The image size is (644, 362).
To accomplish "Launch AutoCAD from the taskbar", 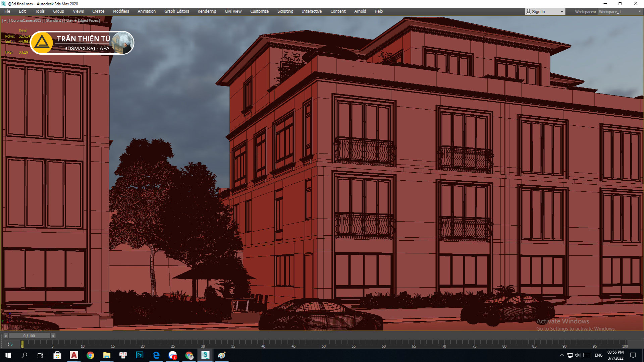I will [x=74, y=355].
